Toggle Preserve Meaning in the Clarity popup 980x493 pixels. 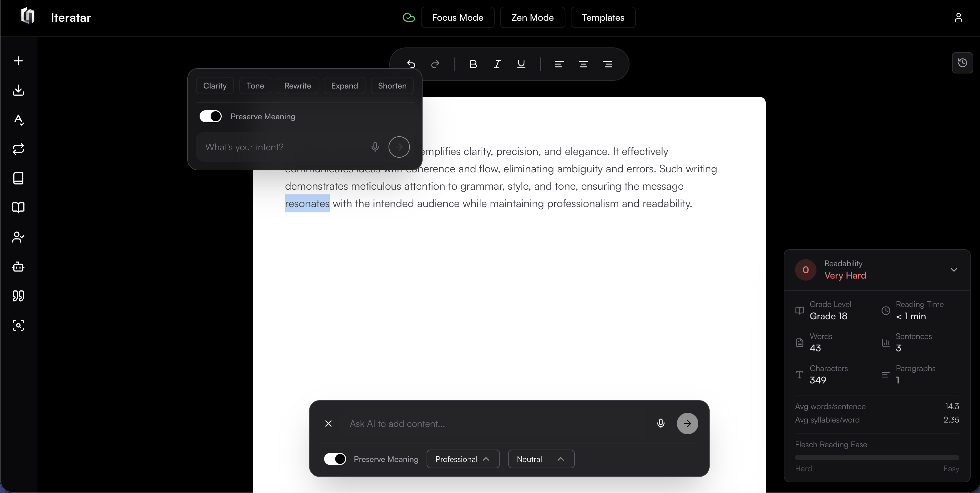coord(210,116)
